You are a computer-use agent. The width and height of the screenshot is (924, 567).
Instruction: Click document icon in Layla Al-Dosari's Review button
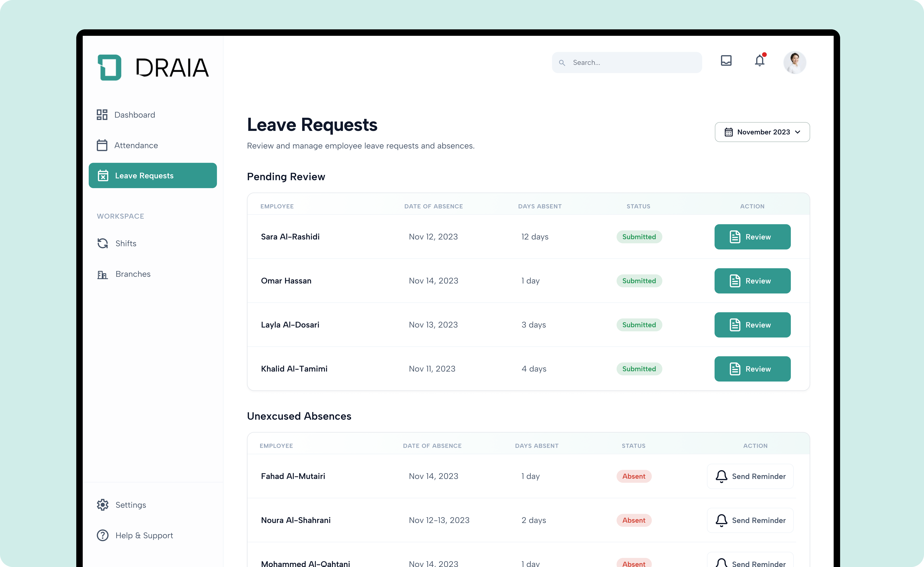point(735,325)
